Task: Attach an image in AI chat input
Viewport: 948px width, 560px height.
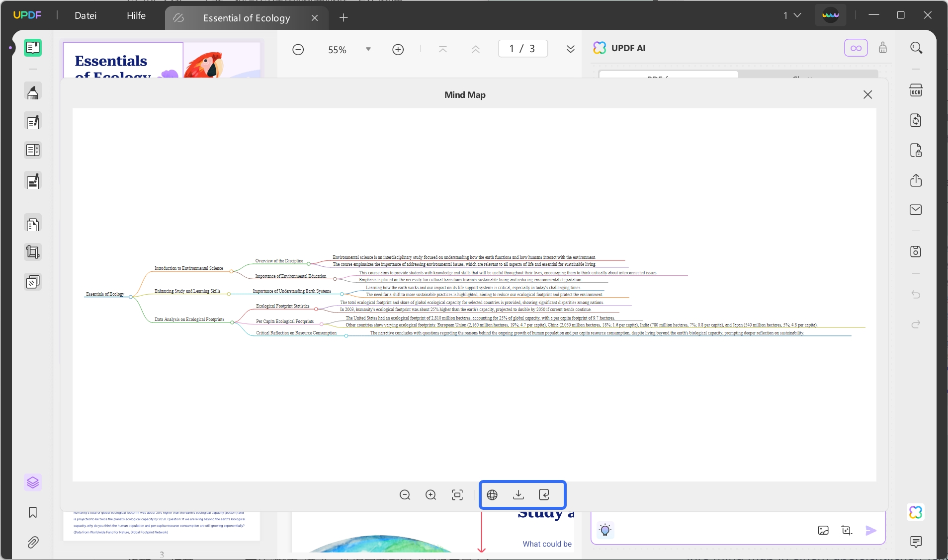Action: [x=823, y=530]
